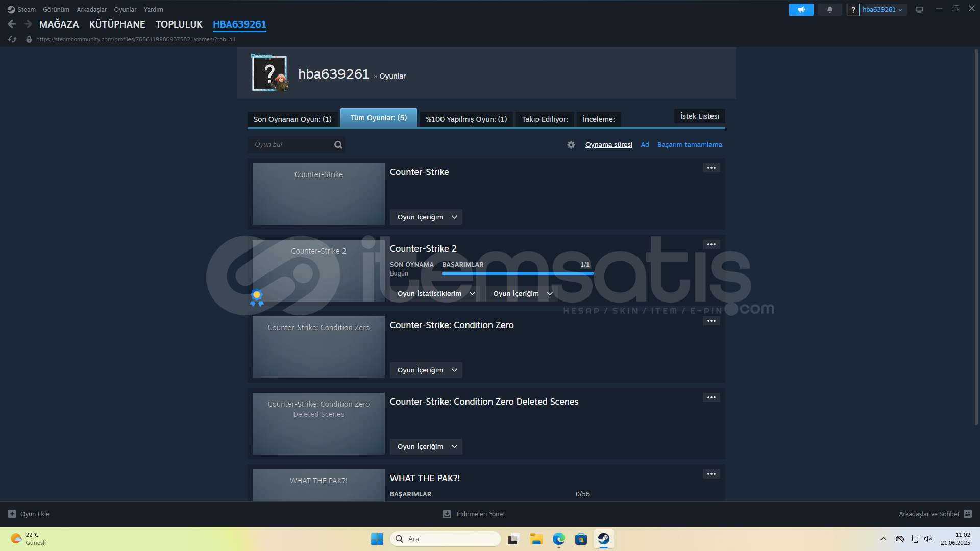The height and width of the screenshot is (551, 980).
Task: Open Counter-Strike game thumbnail
Action: pos(318,194)
